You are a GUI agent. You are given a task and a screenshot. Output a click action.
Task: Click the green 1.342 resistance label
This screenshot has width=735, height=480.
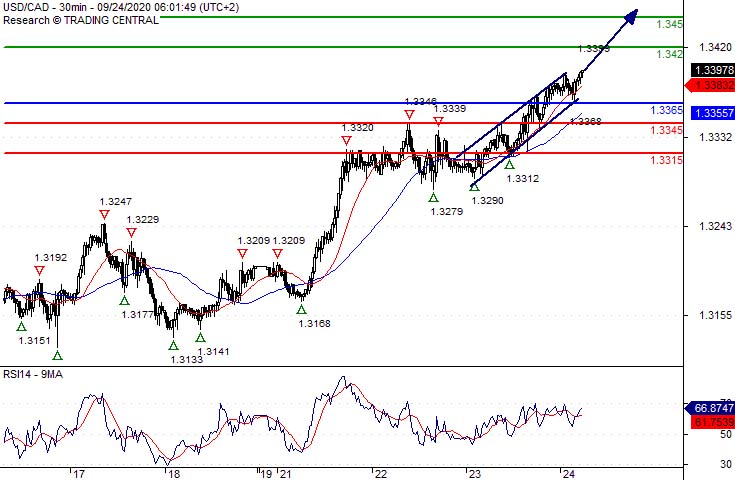click(669, 54)
